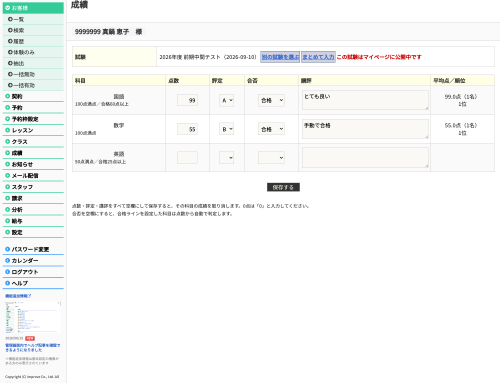Open the 合否 dropdown for 国語
The image size is (500, 383).
271,100
